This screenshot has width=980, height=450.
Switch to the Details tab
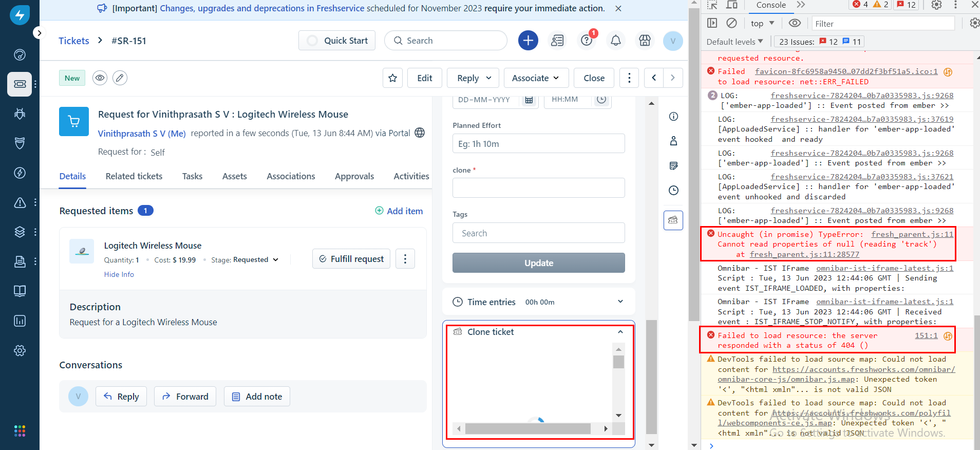coord(72,176)
